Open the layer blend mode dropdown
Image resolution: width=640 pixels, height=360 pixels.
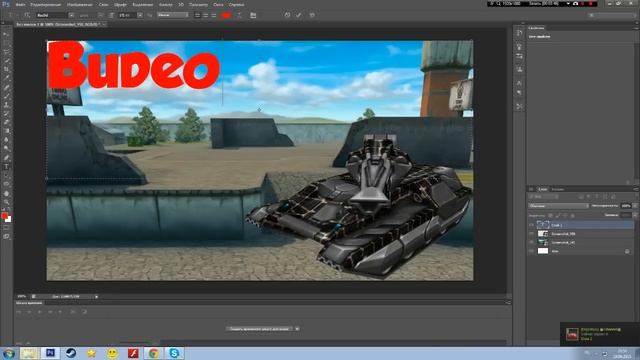click(x=558, y=206)
